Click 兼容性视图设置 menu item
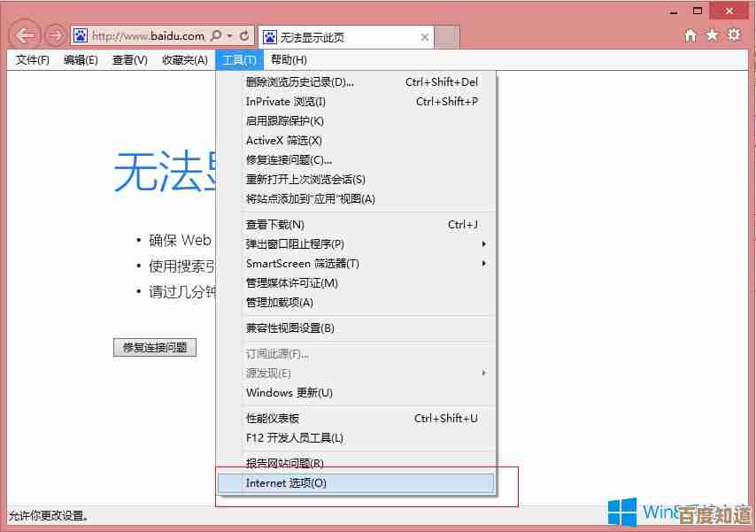Screen dimensions: 756x532 [x=290, y=328]
